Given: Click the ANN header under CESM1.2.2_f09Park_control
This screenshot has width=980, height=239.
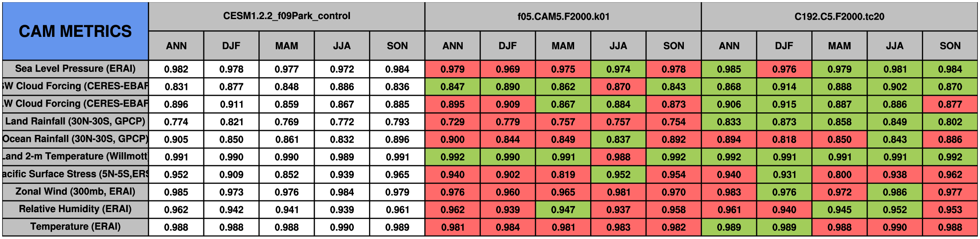Looking at the screenshot, I should tap(176, 46).
